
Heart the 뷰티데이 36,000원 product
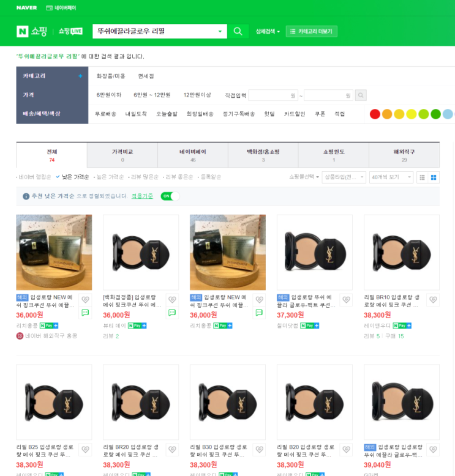click(x=172, y=300)
